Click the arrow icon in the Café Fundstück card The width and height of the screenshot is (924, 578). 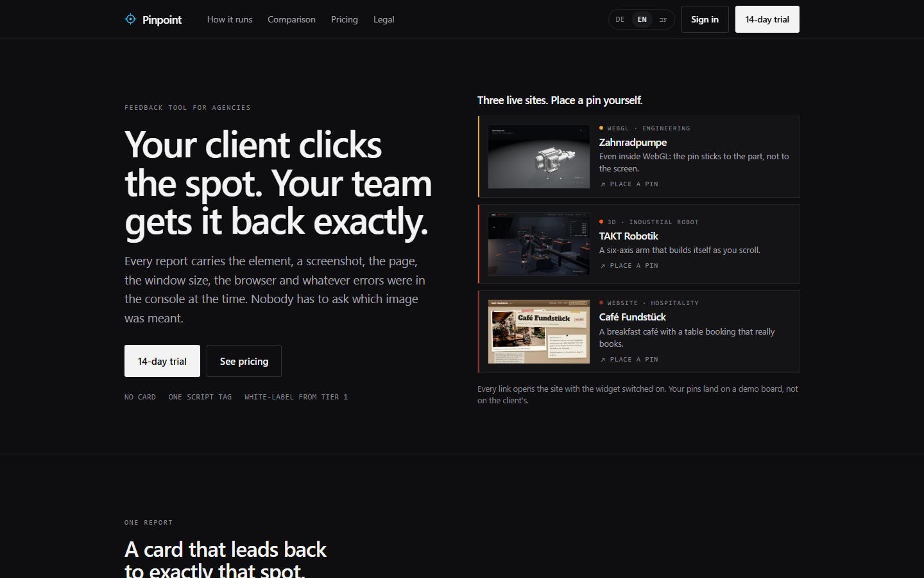(x=603, y=360)
